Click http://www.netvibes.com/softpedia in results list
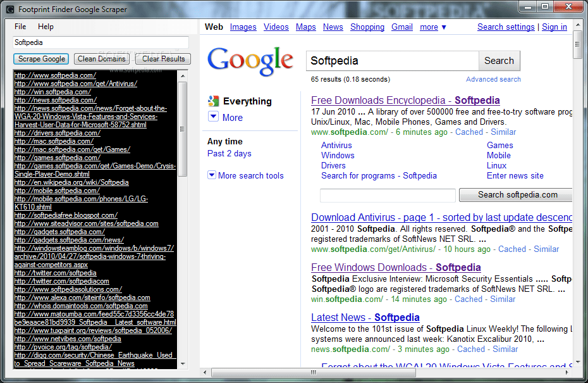Viewport: 588px width, 383px height. pyautogui.click(x=68, y=339)
